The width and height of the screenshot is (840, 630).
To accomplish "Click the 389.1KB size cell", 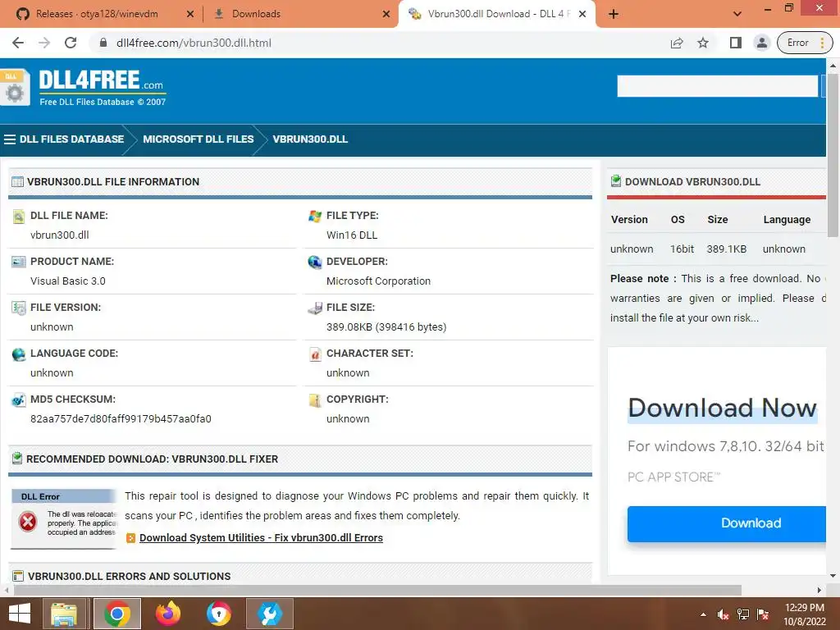I will 727,249.
